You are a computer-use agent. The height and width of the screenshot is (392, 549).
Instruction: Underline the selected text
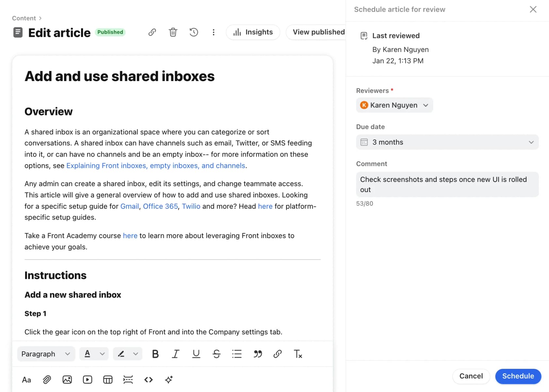tap(196, 354)
